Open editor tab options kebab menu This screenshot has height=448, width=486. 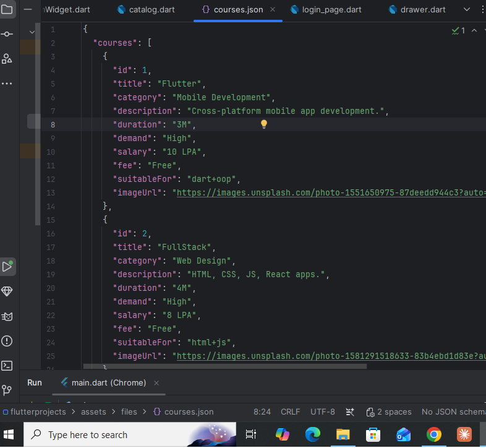(x=482, y=9)
